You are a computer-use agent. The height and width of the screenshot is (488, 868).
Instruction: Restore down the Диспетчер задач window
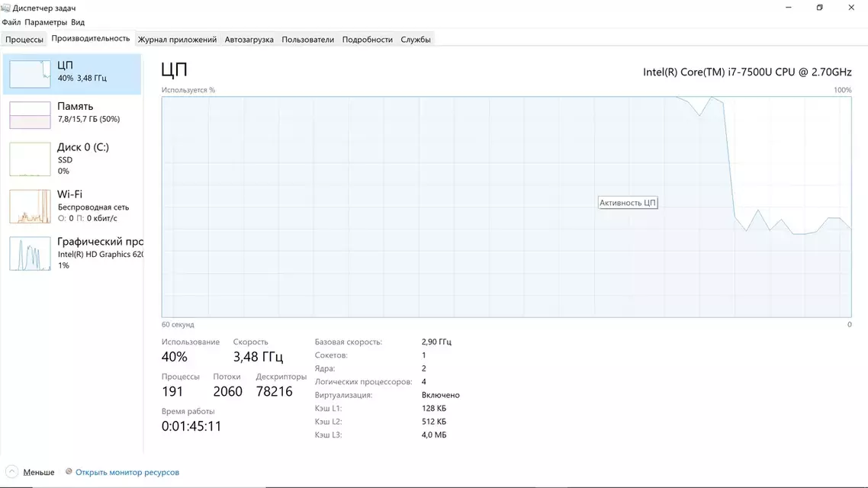coord(820,8)
